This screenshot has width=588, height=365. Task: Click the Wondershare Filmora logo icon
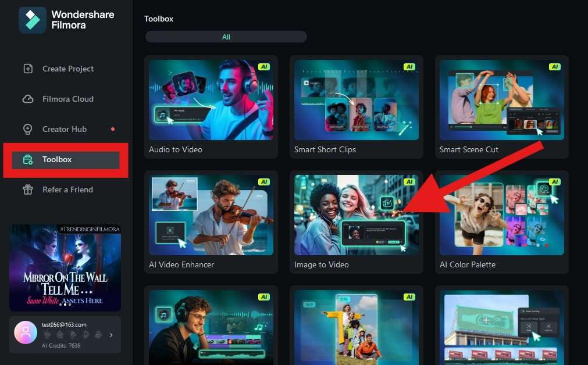[33, 20]
